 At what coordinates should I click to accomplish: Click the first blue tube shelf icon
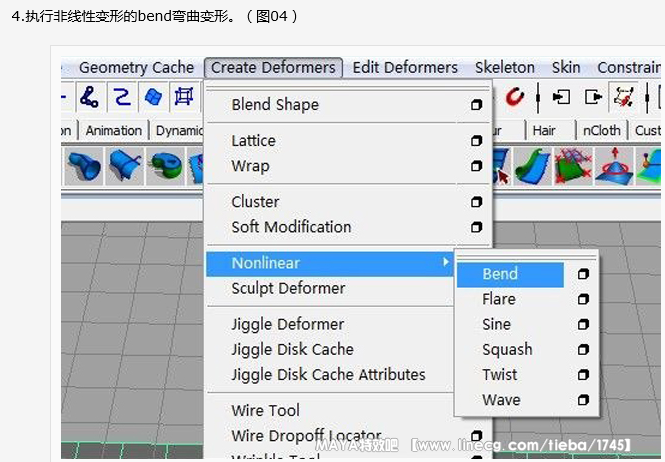(83, 166)
